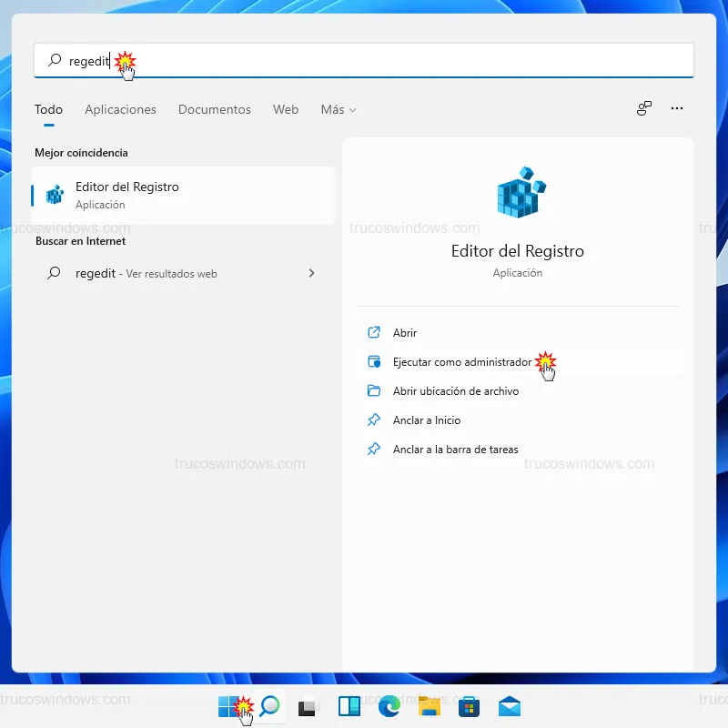Screen dimensions: 728x728
Task: Choose Anclar a la barra de tareas
Action: coord(455,450)
